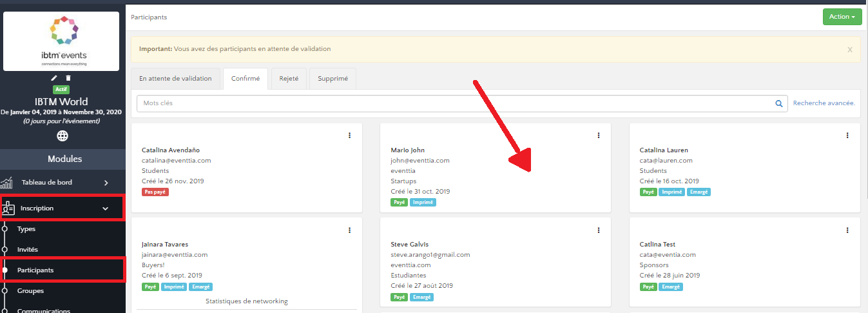This screenshot has height=313, width=868.
Task: Click the search magnifier icon in keyword field
Action: click(778, 103)
